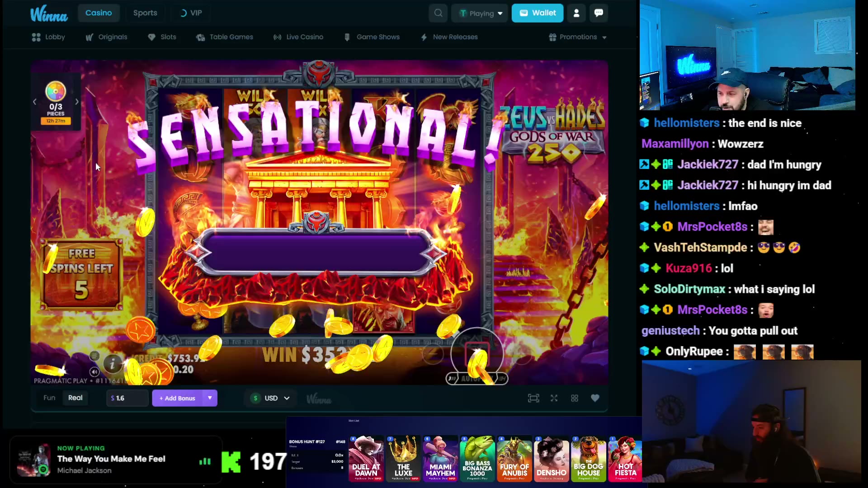Open the Lobby category
The width and height of the screenshot is (868, 488).
[48, 37]
